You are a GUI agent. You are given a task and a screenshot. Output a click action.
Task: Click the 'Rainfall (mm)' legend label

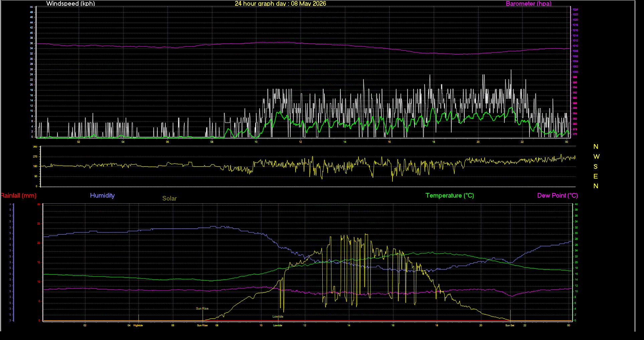pyautogui.click(x=18, y=196)
